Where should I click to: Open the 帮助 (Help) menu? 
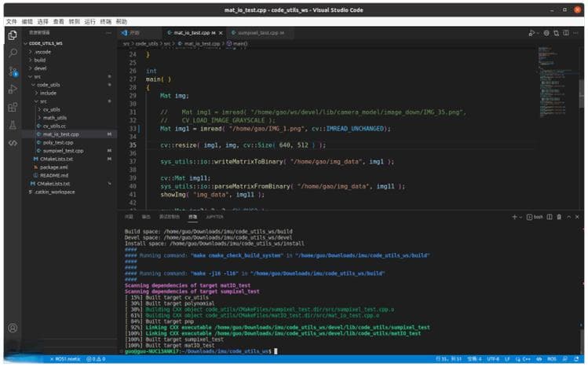point(122,22)
